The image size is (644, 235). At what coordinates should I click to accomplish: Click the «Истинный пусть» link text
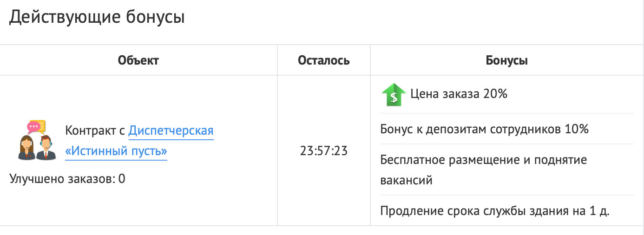pos(116,152)
